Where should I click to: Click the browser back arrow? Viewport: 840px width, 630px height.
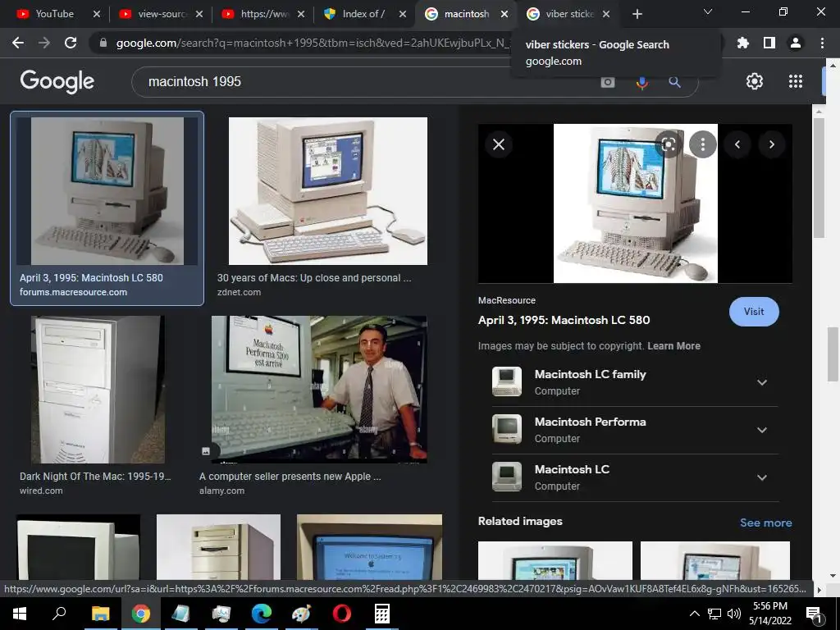point(18,43)
